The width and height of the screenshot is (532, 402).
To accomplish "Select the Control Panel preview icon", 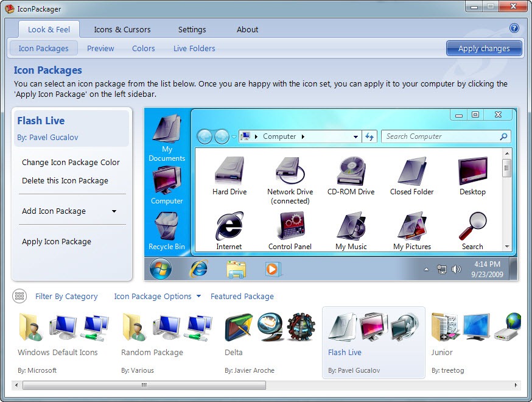I will pyautogui.click(x=290, y=227).
